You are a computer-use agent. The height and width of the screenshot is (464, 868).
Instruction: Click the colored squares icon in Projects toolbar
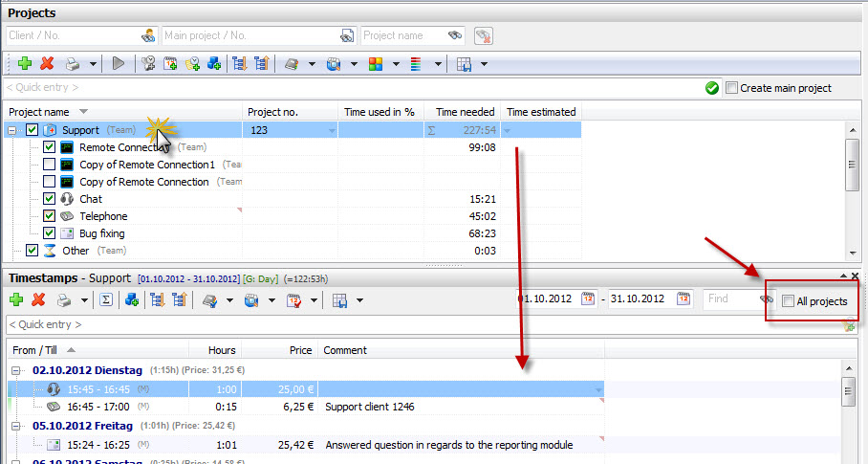tap(376, 64)
